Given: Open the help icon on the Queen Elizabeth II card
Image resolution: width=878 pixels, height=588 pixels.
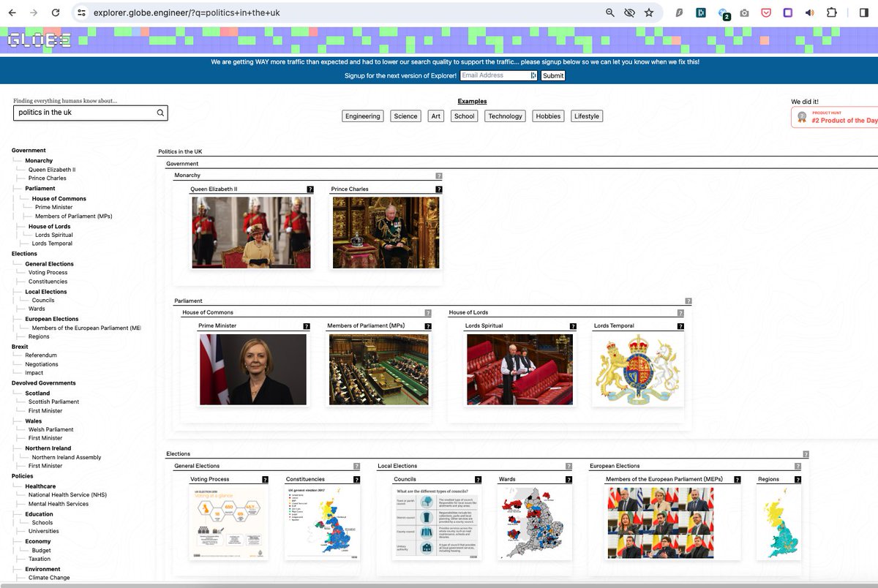Looking at the screenshot, I should 310,189.
